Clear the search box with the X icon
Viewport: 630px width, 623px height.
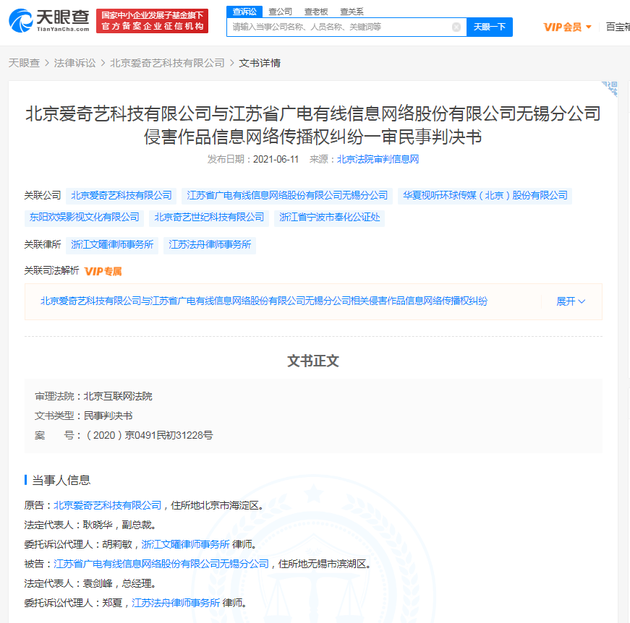tap(456, 27)
